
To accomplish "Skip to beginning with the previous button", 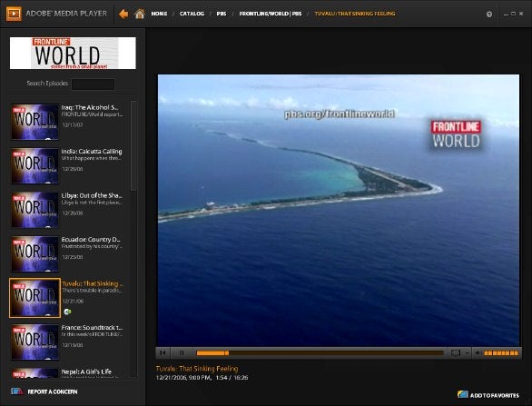I will click(163, 353).
